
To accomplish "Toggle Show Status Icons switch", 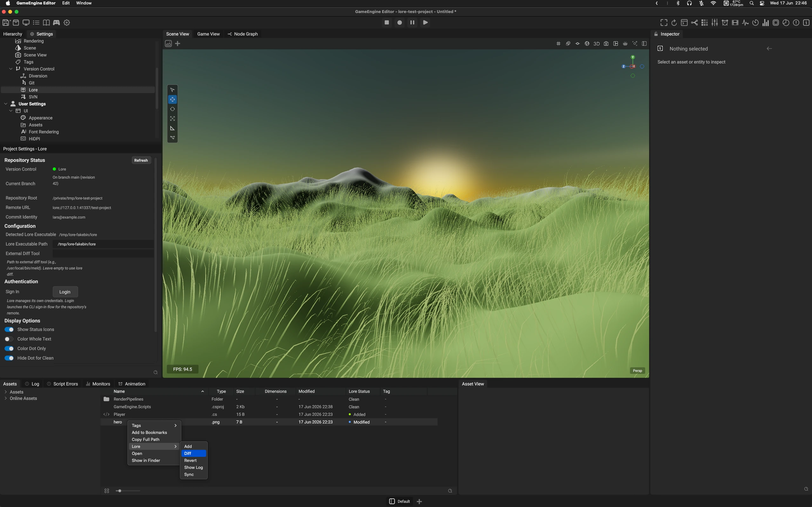I will [10, 330].
